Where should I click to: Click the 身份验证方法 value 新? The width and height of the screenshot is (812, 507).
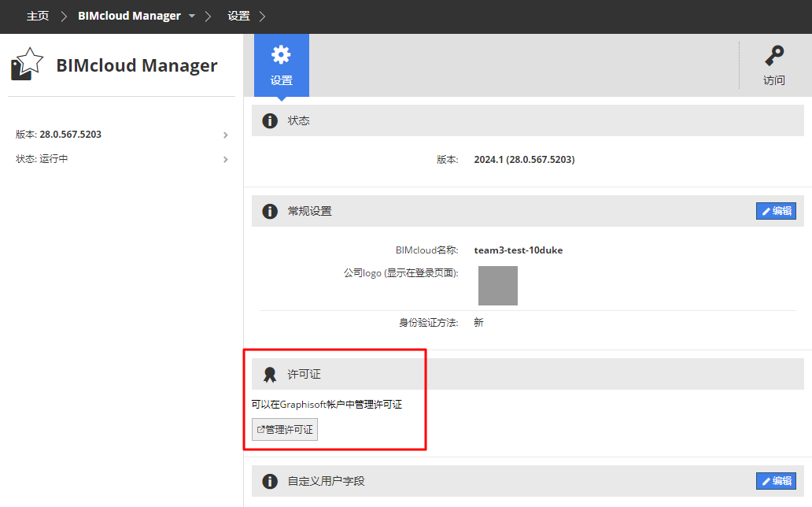(x=478, y=323)
